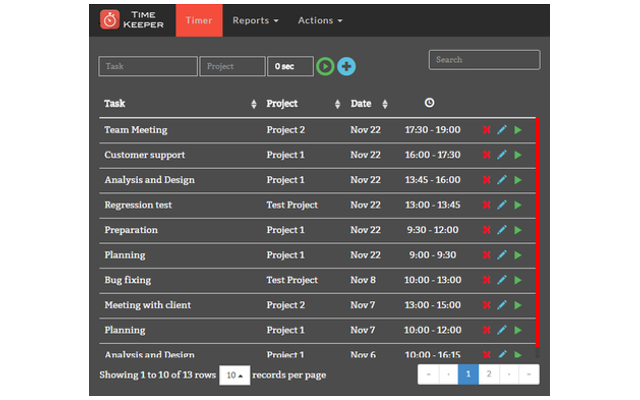Go to page 2 of results
640x400 pixels.
pos(488,375)
